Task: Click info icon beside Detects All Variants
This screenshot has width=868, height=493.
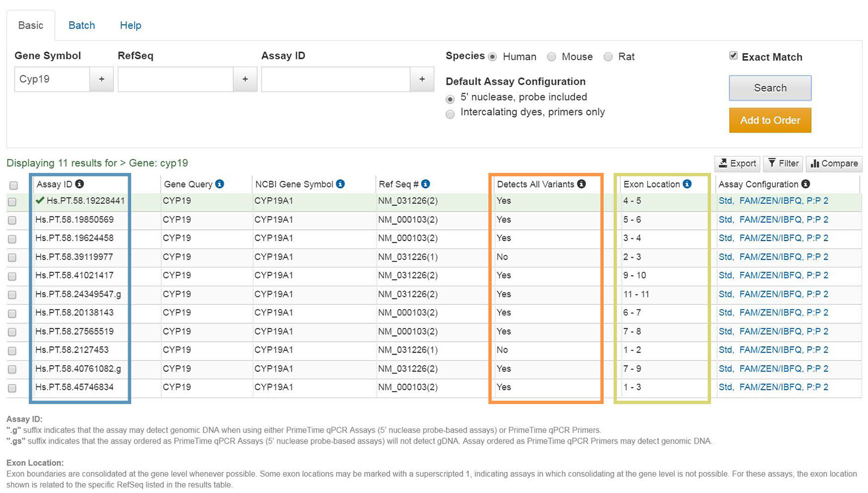Action: point(582,184)
